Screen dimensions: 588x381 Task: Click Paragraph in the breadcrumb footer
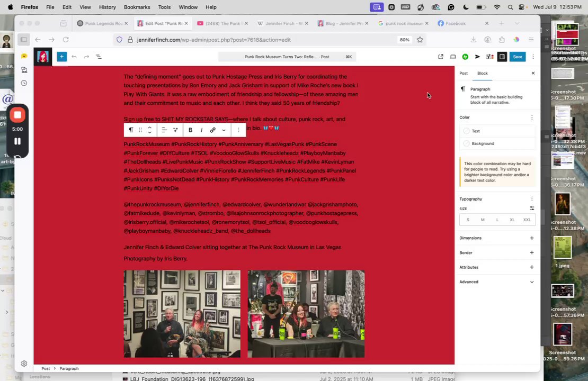[x=69, y=368]
